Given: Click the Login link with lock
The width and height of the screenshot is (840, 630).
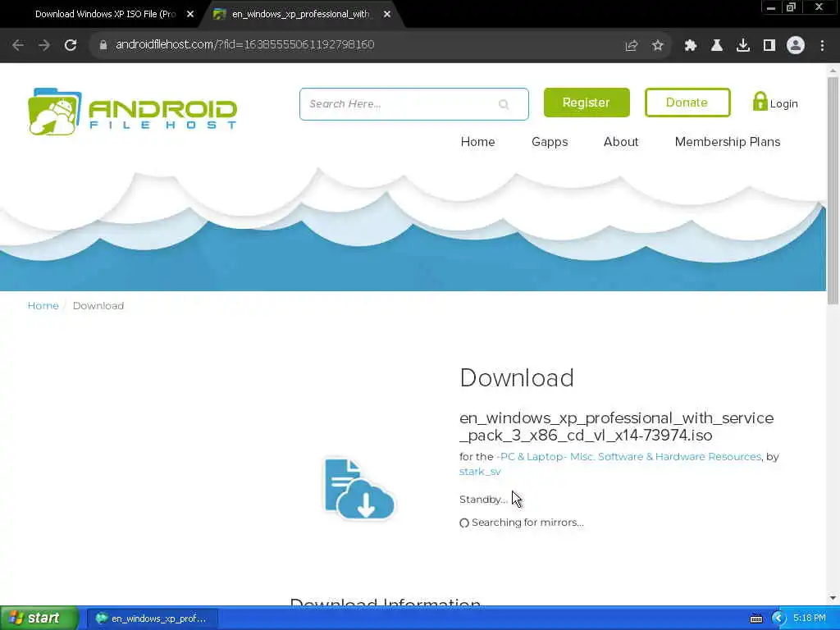Looking at the screenshot, I should click(775, 102).
